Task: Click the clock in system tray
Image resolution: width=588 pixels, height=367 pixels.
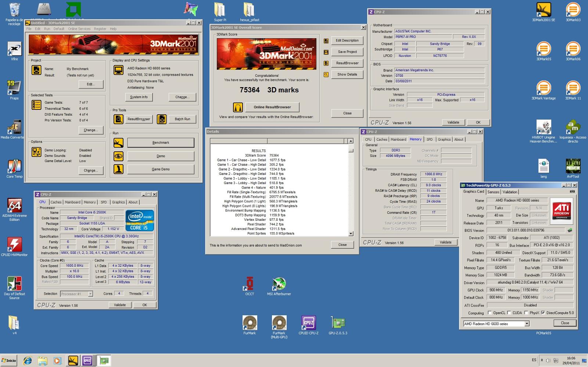Action: pos(571,360)
